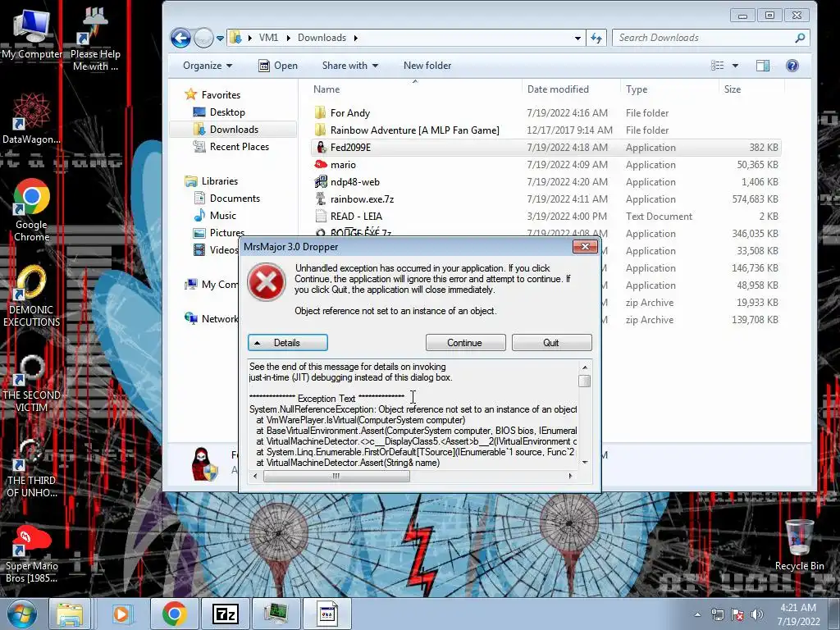Click the horizontal scrollbar right arrow
The height and width of the screenshot is (630, 840).
click(570, 476)
